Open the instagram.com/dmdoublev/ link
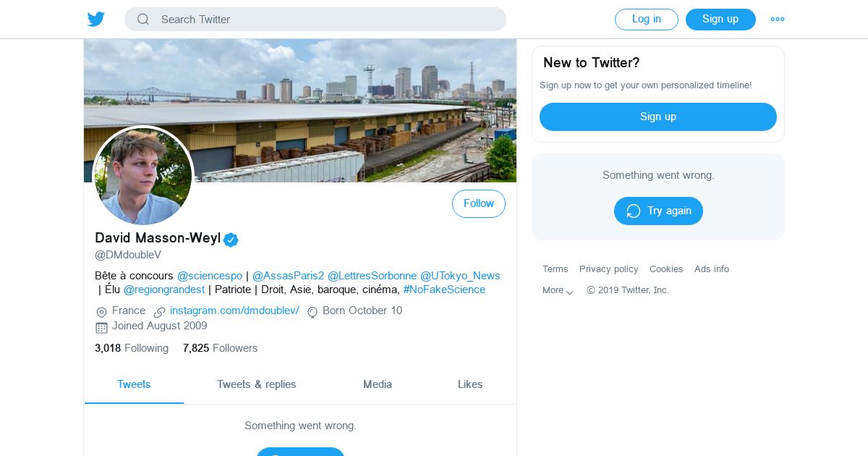 coord(234,311)
